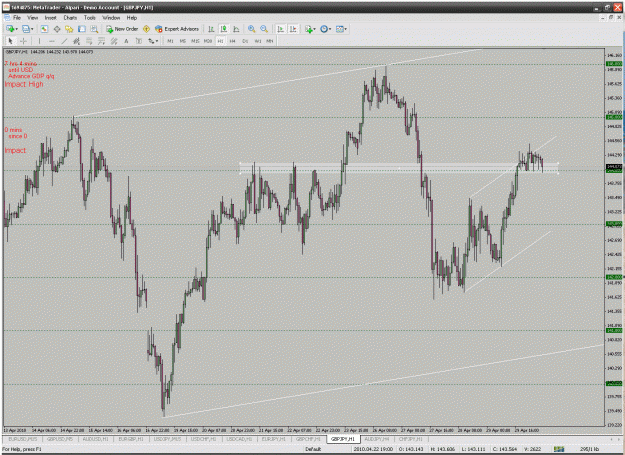Click the profiles icon
The height and width of the screenshot is (455, 625).
point(26,29)
